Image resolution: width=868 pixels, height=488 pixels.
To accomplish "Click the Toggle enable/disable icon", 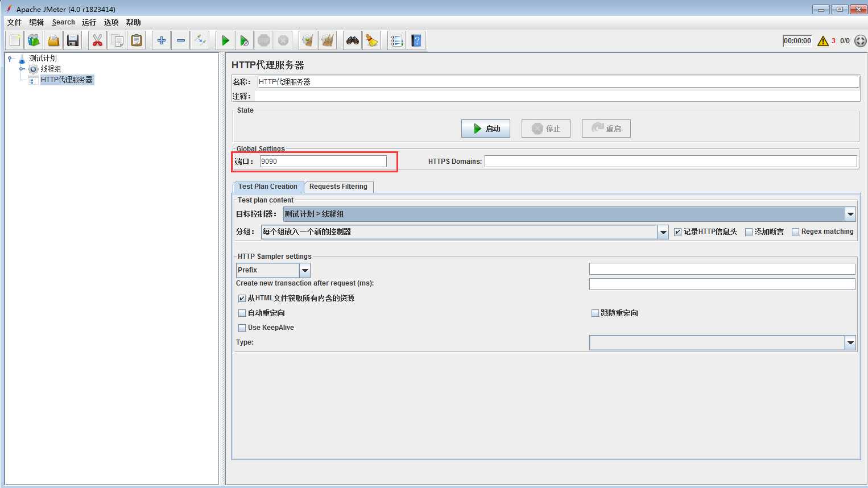I will (x=200, y=40).
